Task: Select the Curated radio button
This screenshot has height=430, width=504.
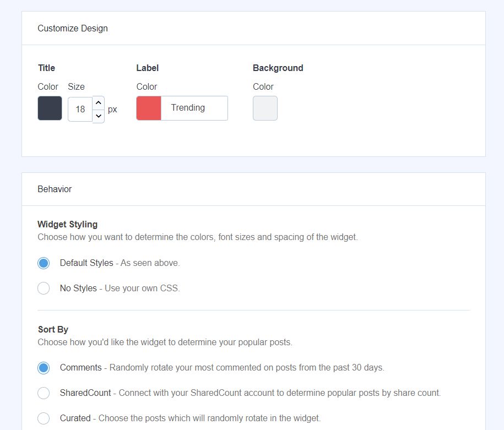Action: tap(44, 418)
